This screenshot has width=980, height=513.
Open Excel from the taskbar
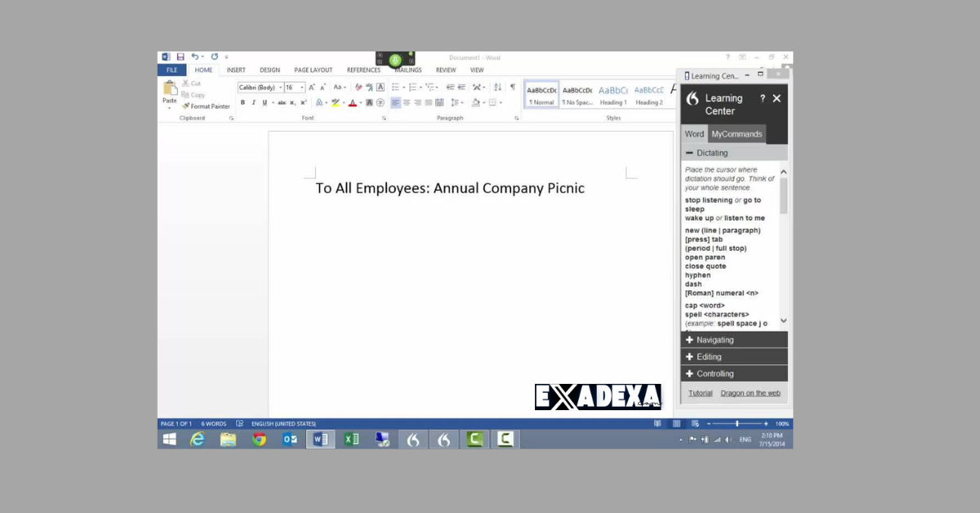click(351, 439)
